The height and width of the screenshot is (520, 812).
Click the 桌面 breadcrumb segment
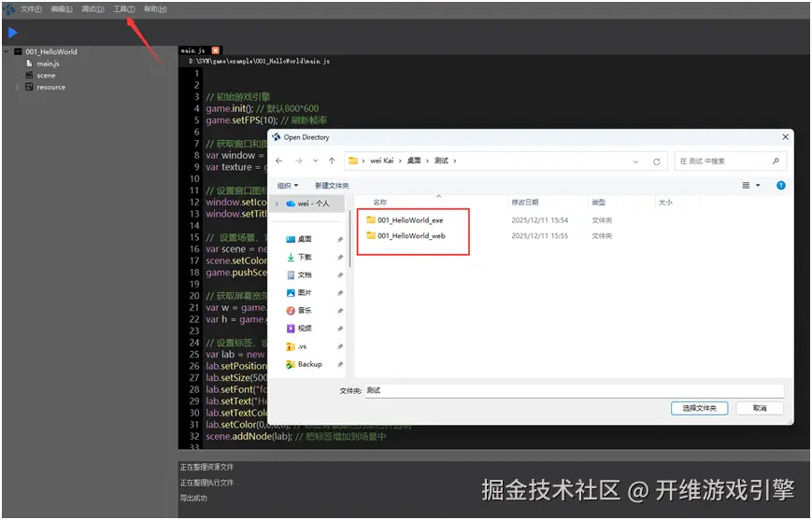point(414,161)
